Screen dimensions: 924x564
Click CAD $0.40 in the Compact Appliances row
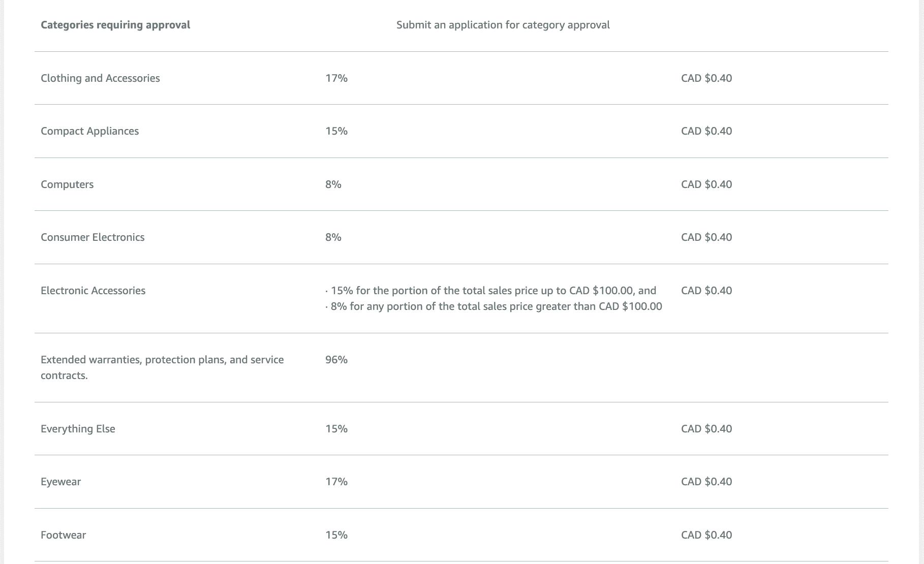[706, 131]
